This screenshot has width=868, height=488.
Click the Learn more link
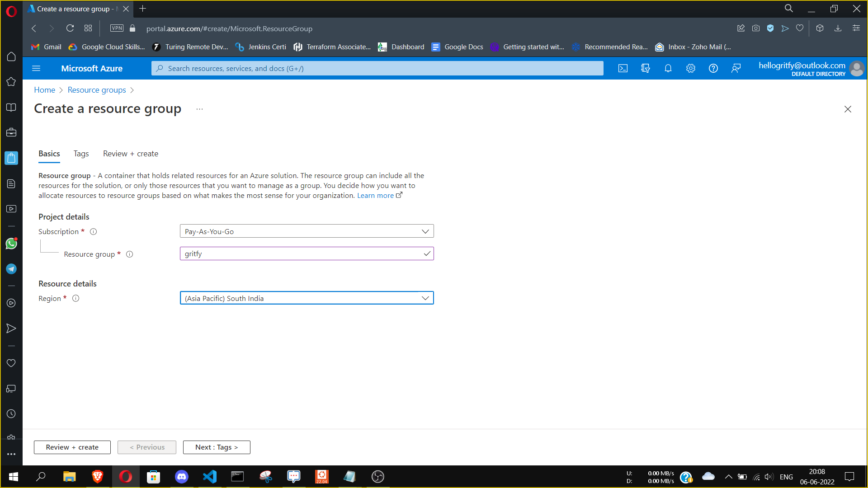[376, 195]
